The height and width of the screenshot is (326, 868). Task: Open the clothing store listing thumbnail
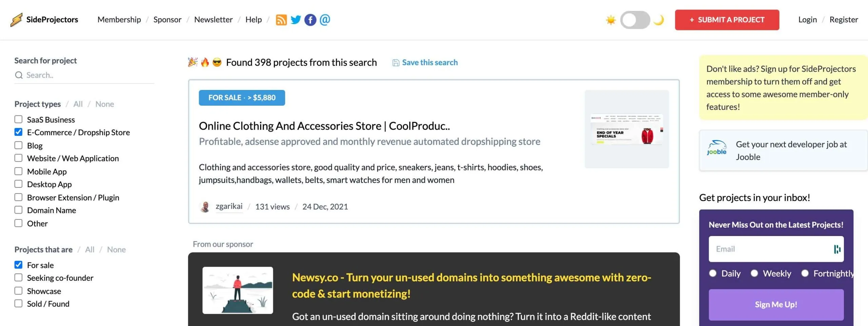[627, 129]
